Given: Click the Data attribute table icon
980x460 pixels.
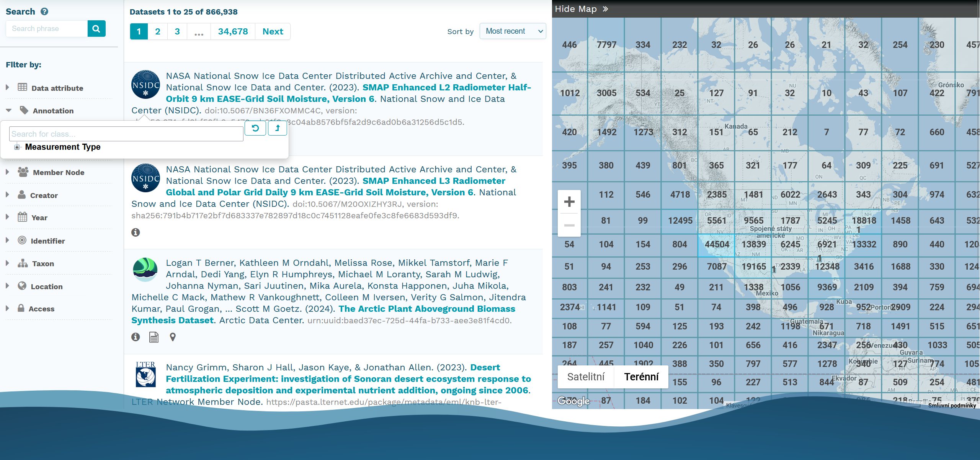Looking at the screenshot, I should pos(23,87).
